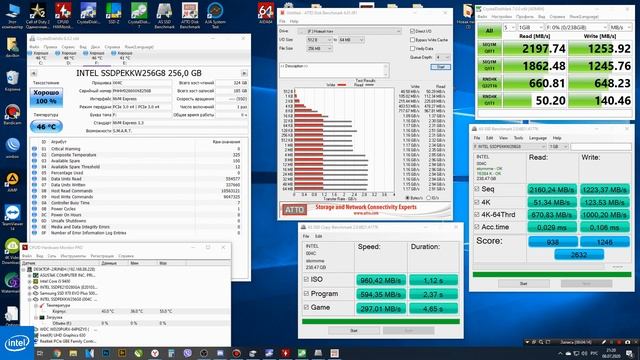This screenshot has height=360, width=640.
Task: Open Help menu in ATTO Disk Benchmark
Action: tap(294, 21)
